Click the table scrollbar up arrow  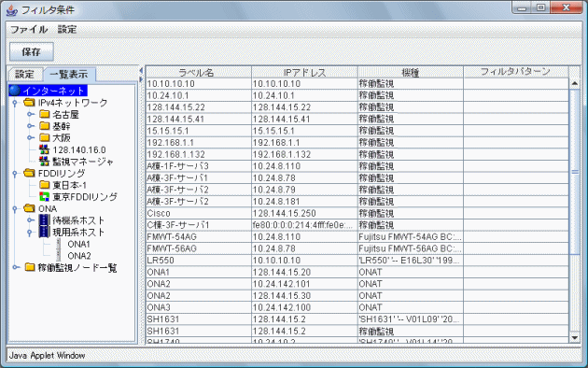575,83
